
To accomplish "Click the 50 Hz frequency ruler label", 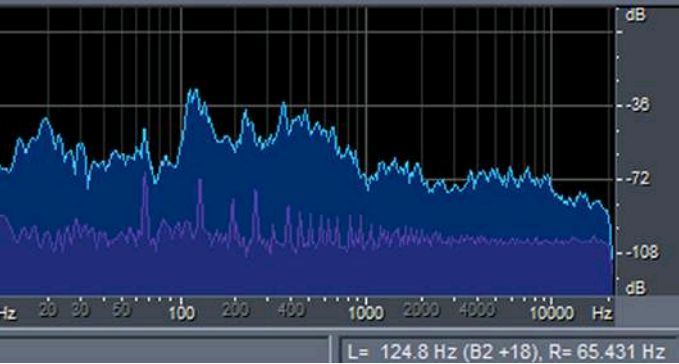I will pos(121,310).
